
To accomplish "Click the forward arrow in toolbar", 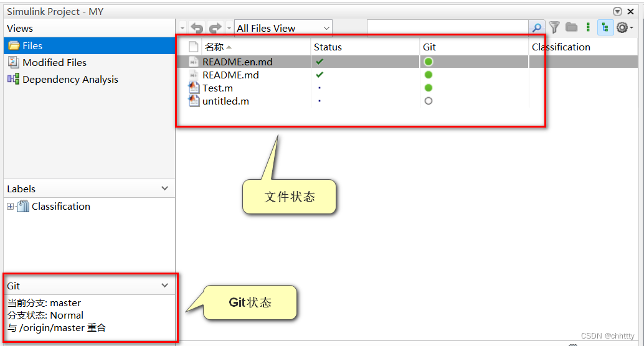I will pyautogui.click(x=215, y=28).
